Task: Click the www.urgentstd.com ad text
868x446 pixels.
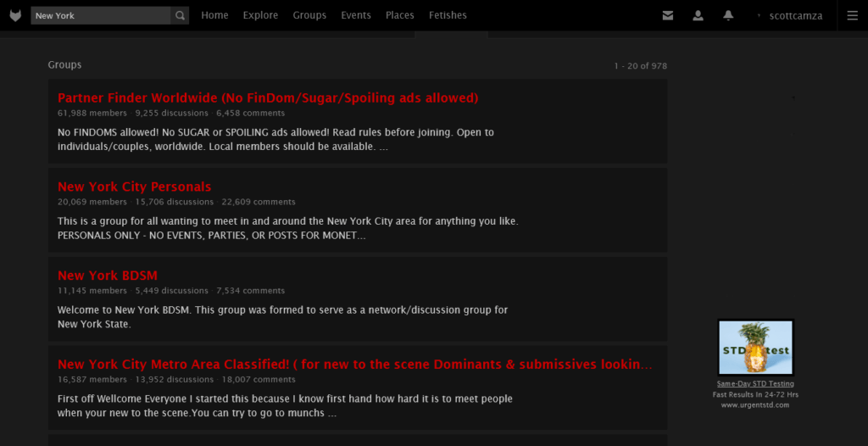Action: [755, 405]
